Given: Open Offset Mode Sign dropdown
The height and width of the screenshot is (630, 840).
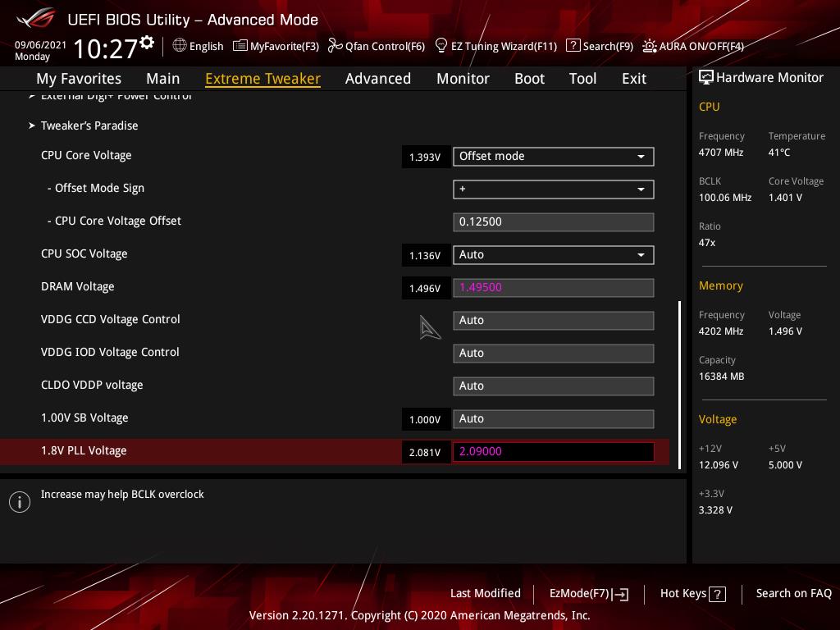Looking at the screenshot, I should coord(554,189).
